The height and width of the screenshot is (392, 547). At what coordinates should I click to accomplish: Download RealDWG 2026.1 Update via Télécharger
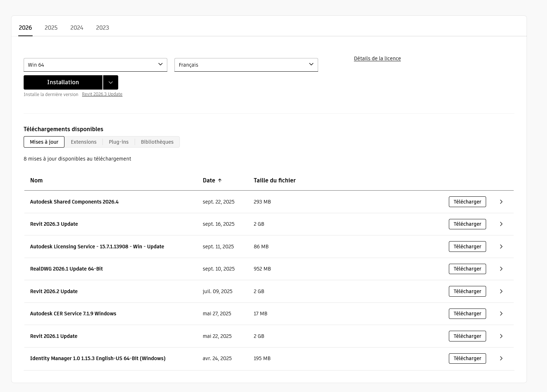(x=467, y=269)
